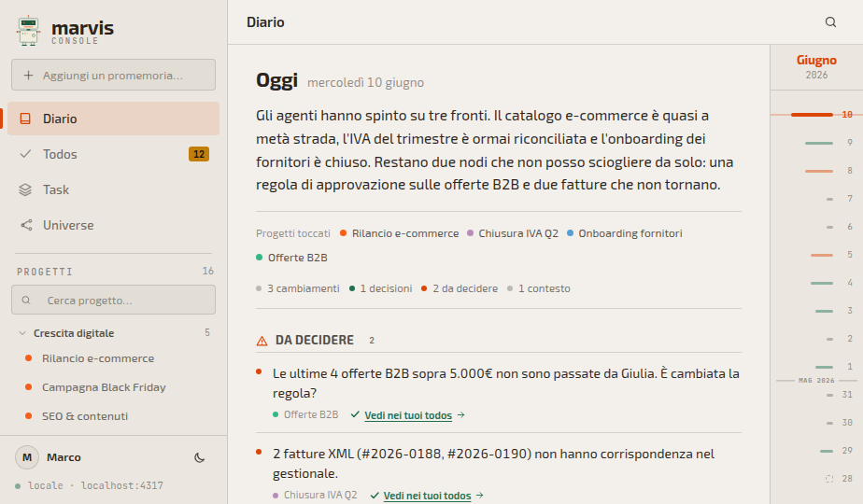Click Chiusura IVA Q2 tag in Progetti toccati
Image resolution: width=863 pixels, height=504 pixels.
tap(513, 233)
